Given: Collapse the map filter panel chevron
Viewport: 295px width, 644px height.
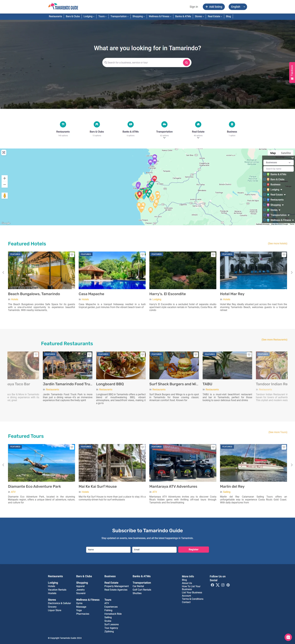Looking at the screenshot, I should pyautogui.click(x=292, y=158).
